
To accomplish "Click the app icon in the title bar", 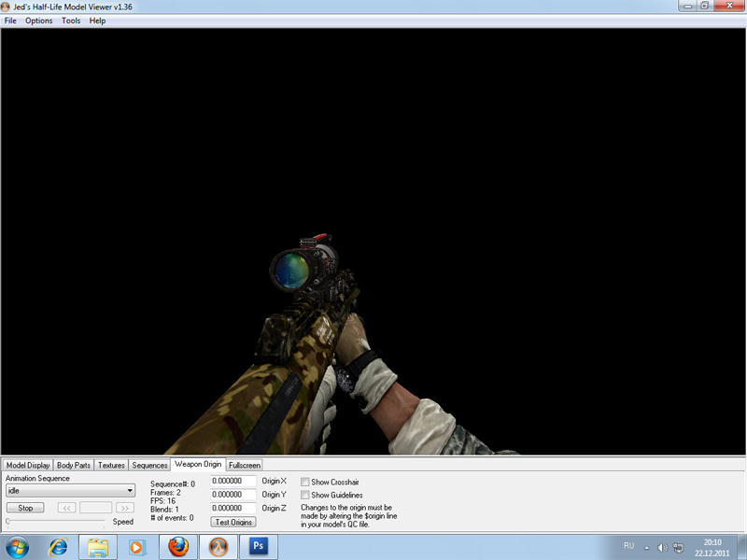I will click(6, 7).
